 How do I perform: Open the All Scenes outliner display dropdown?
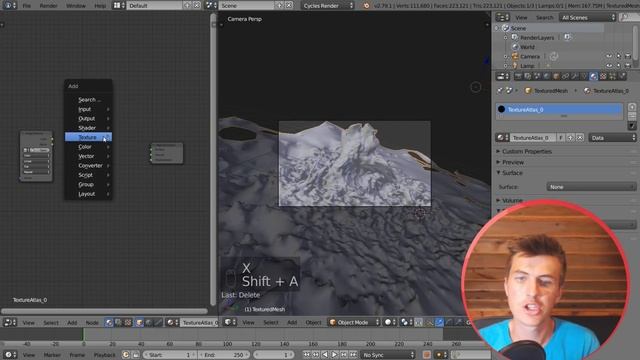point(587,18)
